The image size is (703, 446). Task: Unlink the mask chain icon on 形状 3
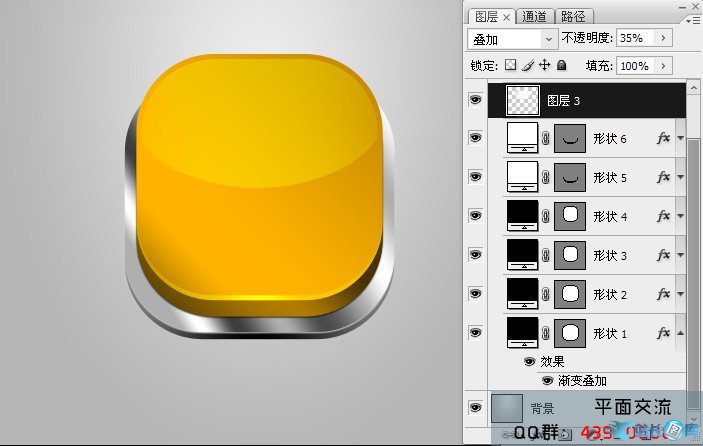click(546, 255)
